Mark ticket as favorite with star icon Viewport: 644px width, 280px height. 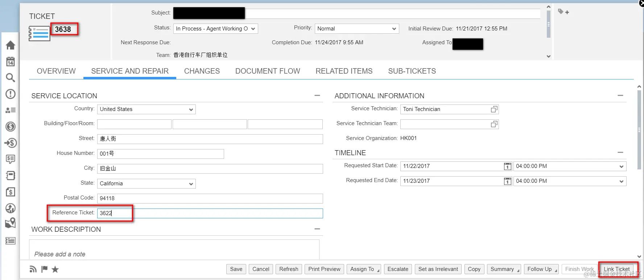coord(55,269)
